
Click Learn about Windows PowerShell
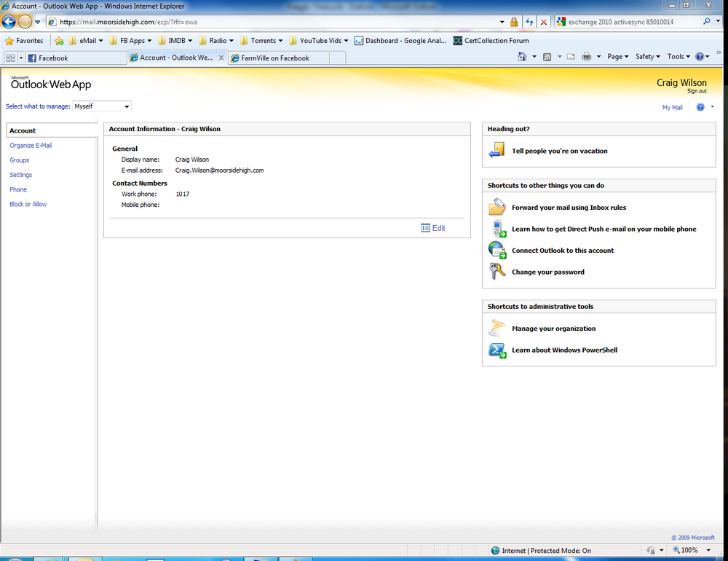point(565,350)
